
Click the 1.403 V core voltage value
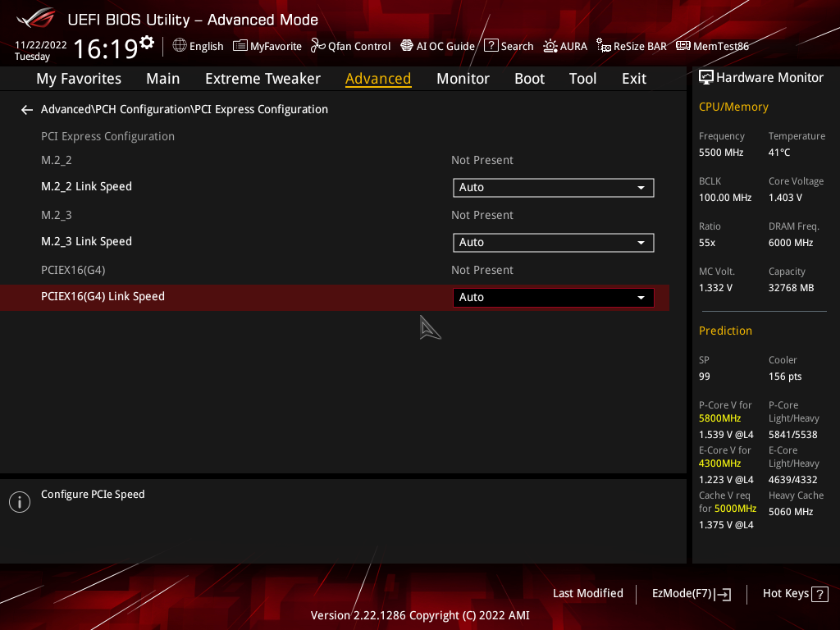tap(785, 198)
